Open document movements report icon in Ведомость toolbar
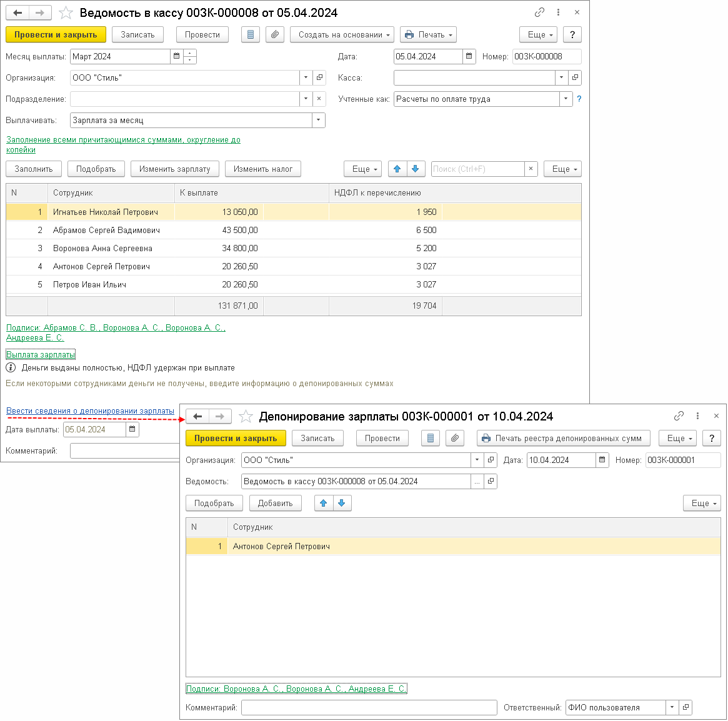Screen dimensions: 728x721 click(x=251, y=34)
